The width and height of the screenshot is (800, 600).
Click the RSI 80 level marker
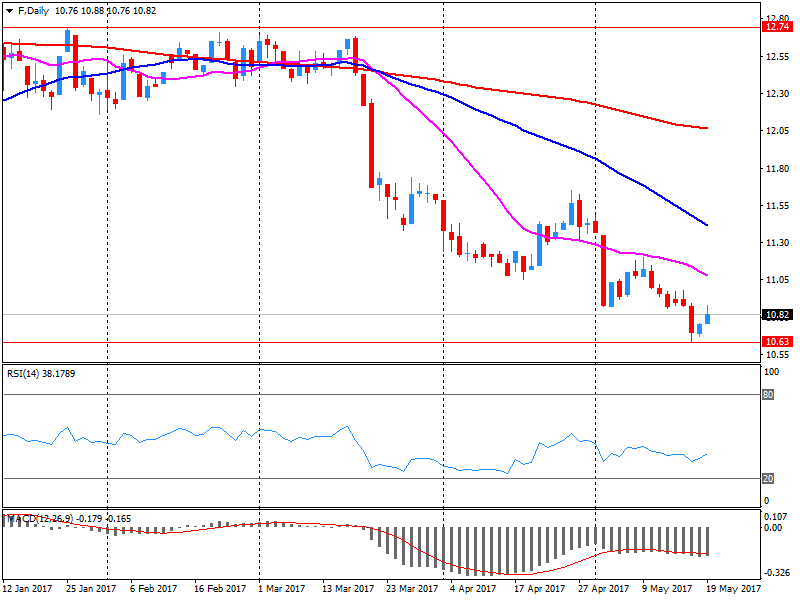[x=768, y=394]
